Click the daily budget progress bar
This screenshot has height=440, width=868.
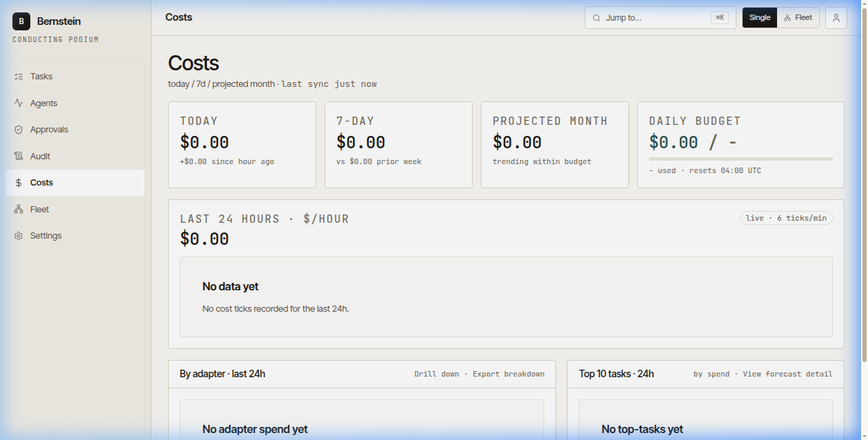click(741, 159)
